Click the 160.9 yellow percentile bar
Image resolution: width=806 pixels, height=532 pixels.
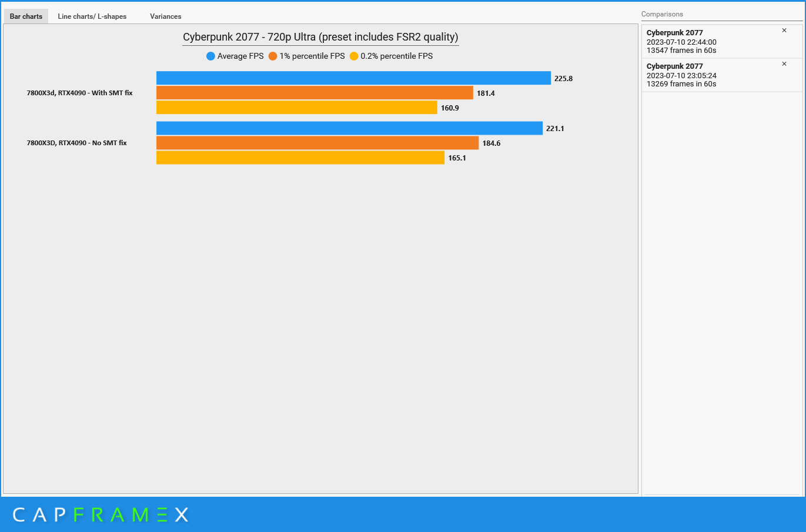297,108
